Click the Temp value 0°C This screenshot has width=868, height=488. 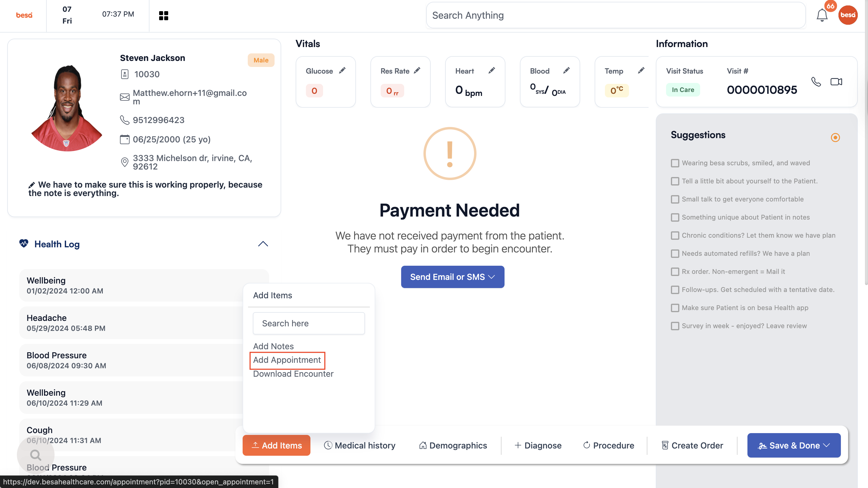click(x=617, y=90)
